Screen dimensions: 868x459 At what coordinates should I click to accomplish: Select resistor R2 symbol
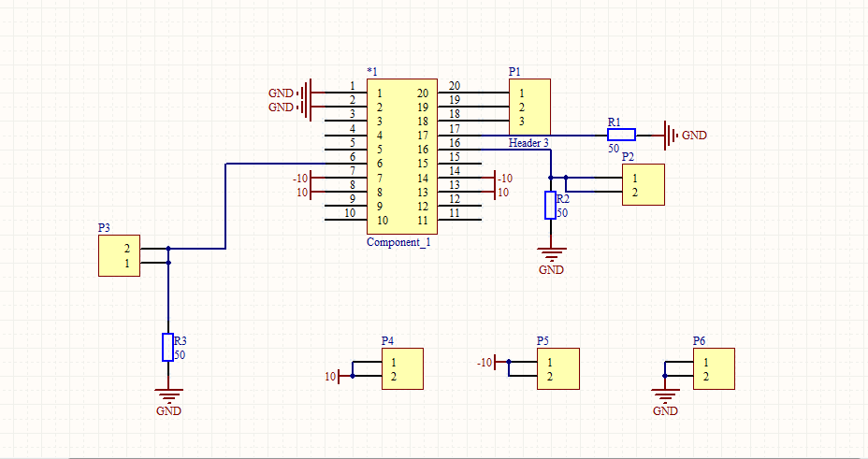tap(550, 205)
